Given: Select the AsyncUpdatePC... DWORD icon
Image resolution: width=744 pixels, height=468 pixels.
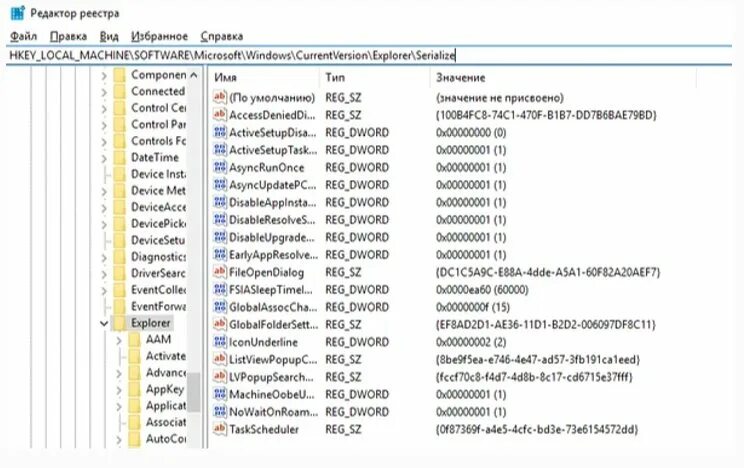Looking at the screenshot, I should (220, 185).
